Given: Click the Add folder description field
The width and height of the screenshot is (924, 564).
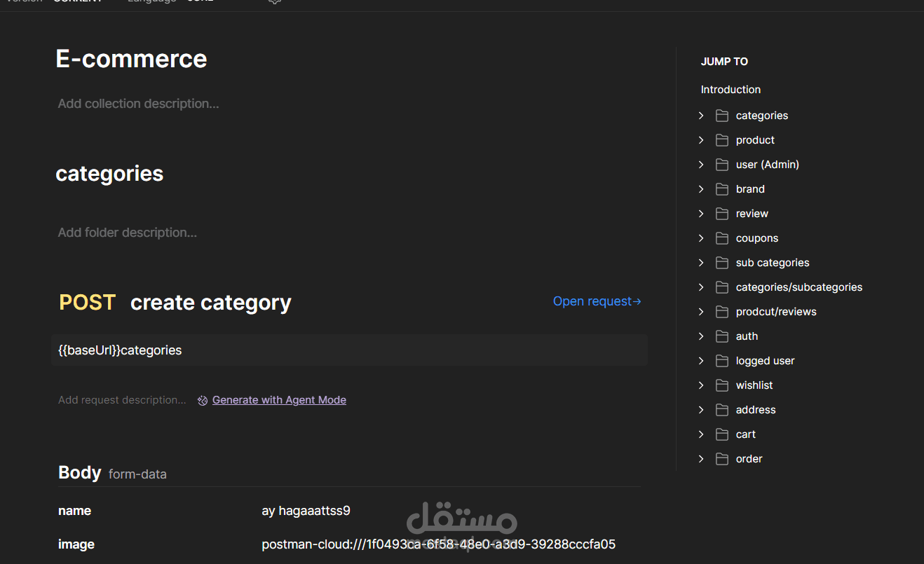Looking at the screenshot, I should point(128,233).
